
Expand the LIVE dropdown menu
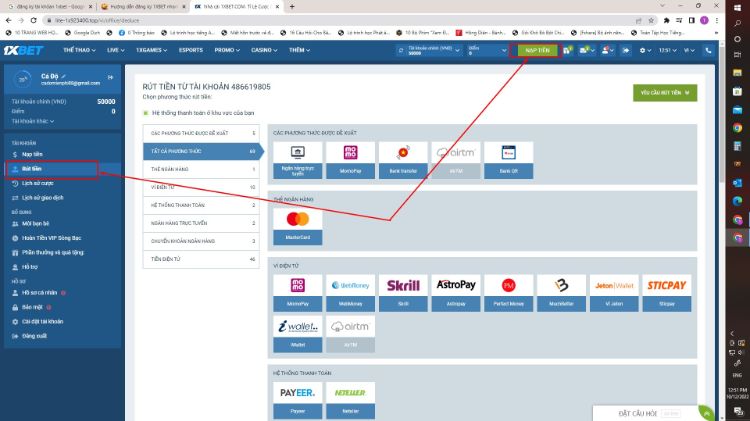click(x=116, y=50)
